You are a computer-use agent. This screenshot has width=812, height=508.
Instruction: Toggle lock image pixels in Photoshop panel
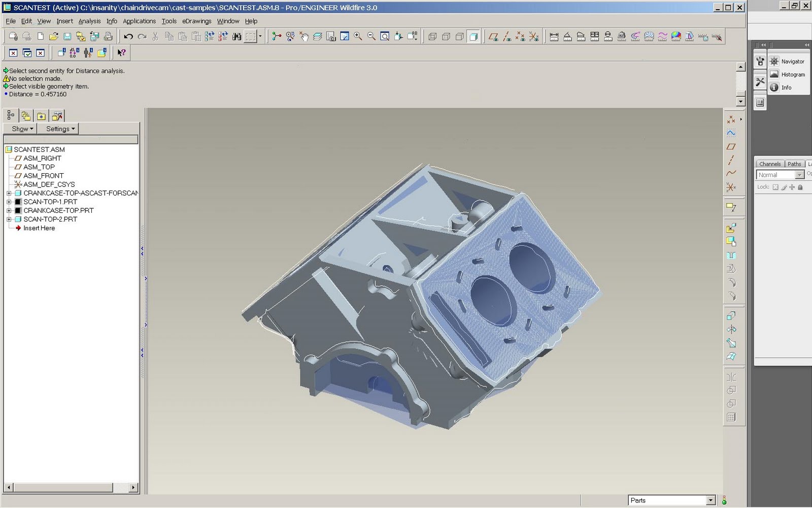point(784,187)
